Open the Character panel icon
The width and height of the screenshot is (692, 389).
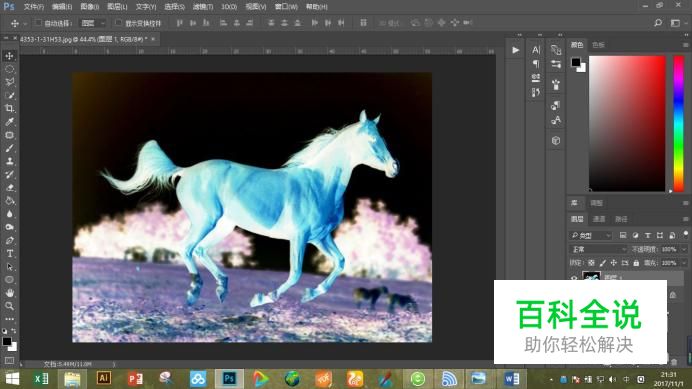pos(536,50)
